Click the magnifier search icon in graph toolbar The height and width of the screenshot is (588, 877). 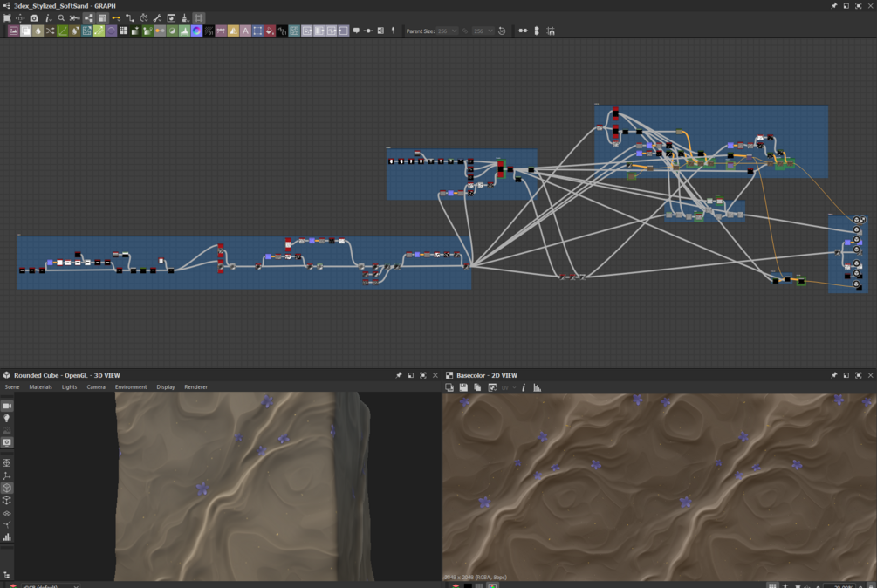62,18
